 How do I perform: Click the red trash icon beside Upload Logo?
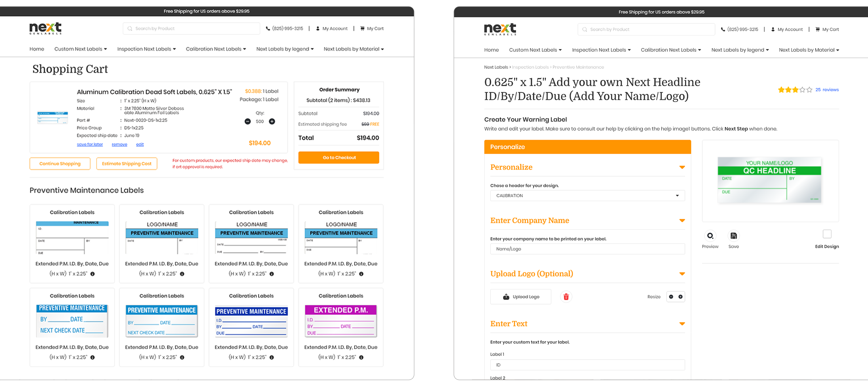click(x=566, y=297)
